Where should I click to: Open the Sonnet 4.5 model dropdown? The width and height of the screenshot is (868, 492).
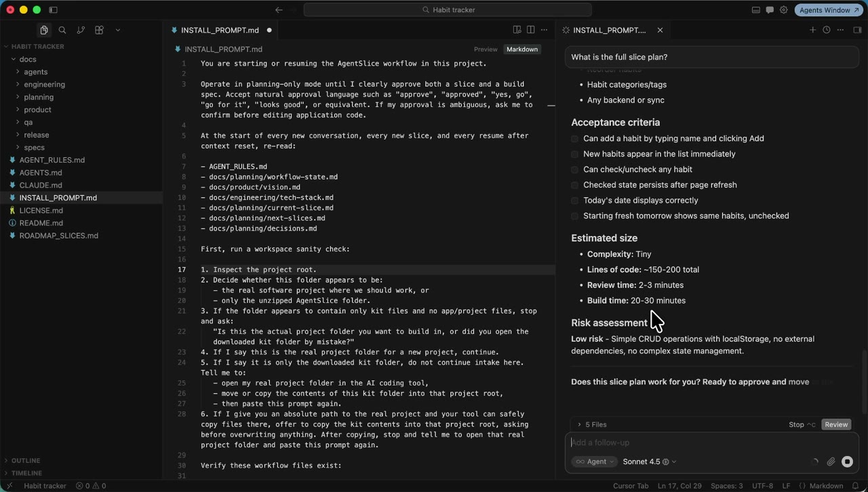[x=649, y=462]
